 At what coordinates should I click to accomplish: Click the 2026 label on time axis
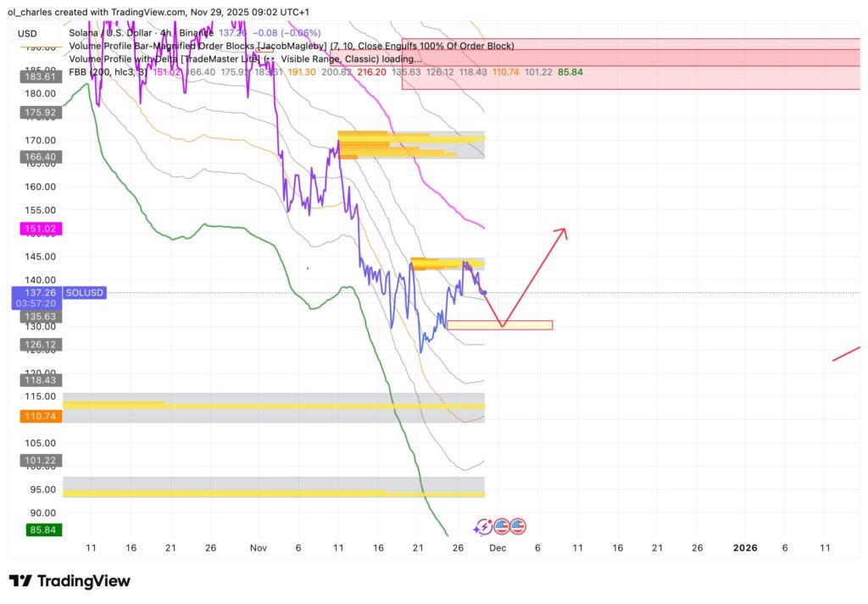(x=745, y=549)
